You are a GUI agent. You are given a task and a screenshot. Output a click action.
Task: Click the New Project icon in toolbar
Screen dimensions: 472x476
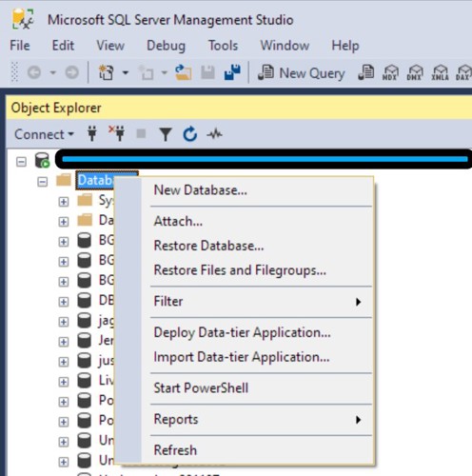107,72
